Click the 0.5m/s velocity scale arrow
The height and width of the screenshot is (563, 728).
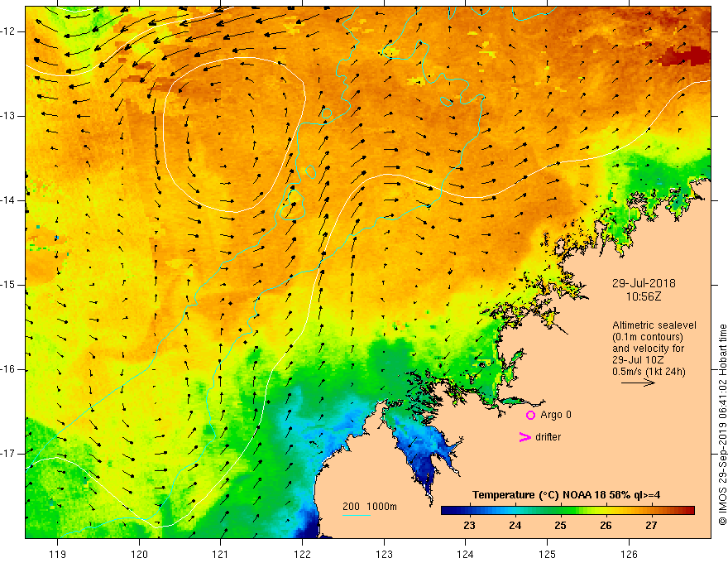(638, 383)
